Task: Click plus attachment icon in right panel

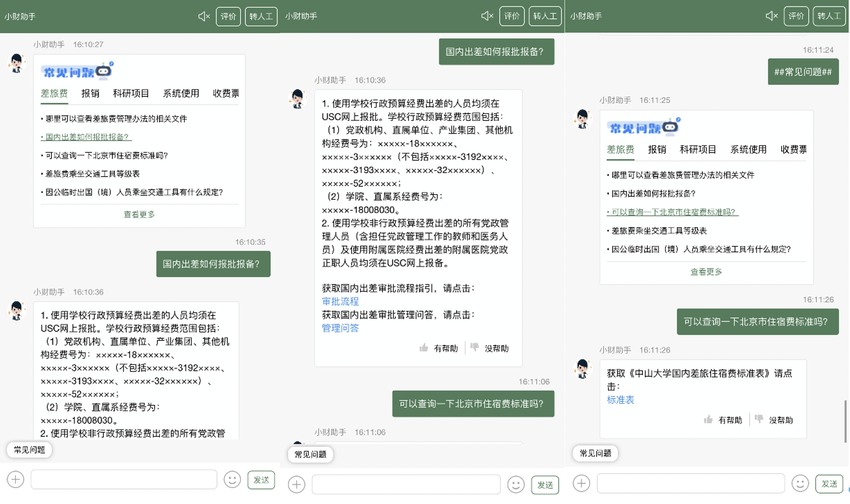Action: click(581, 483)
